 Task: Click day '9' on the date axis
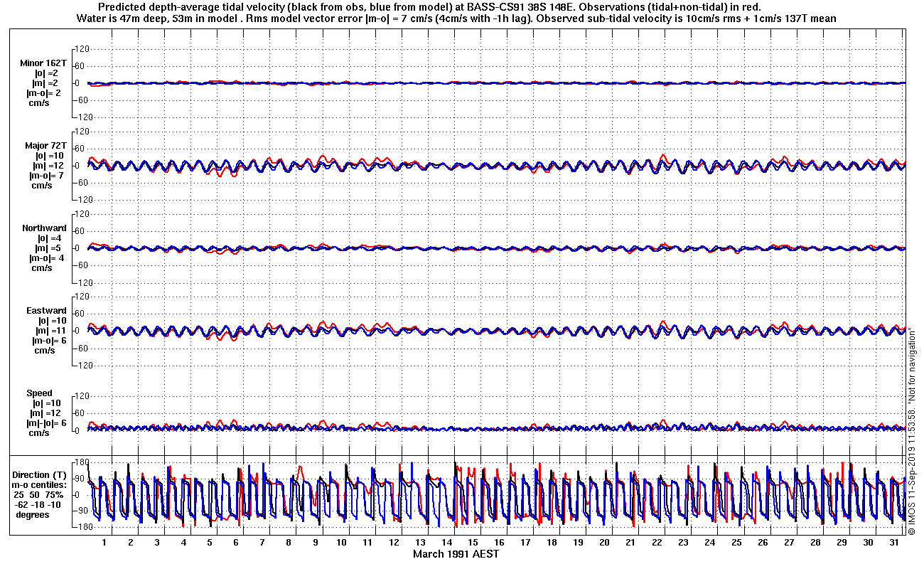pos(314,543)
